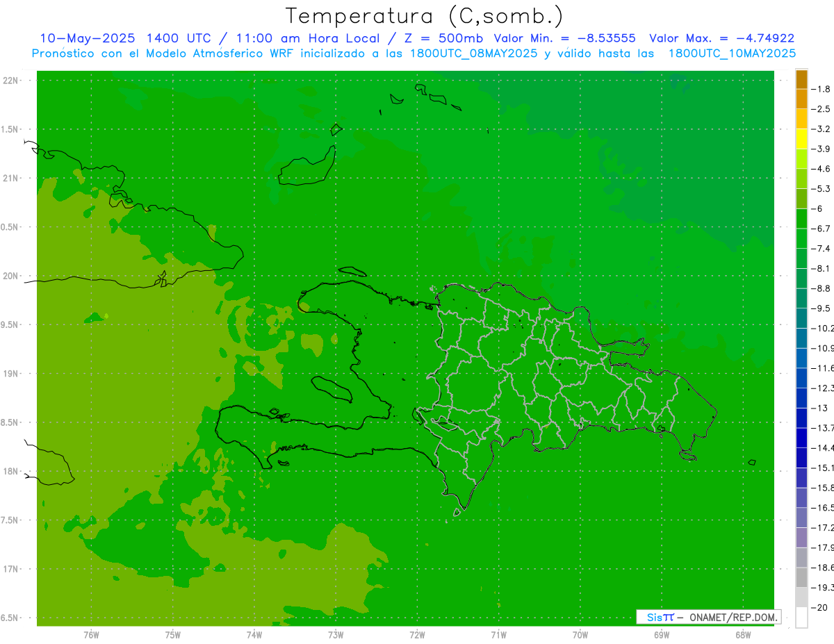Click the gray legend color between -18.6 and -19.3

tap(801, 577)
